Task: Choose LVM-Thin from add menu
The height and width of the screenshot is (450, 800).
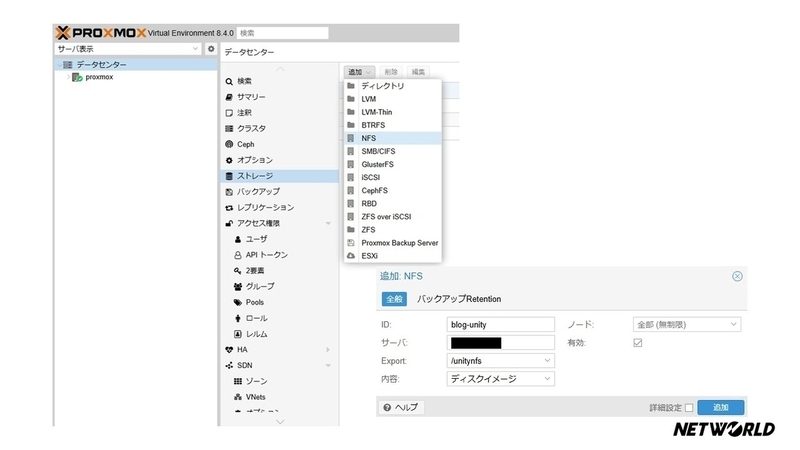Action: pyautogui.click(x=393, y=112)
